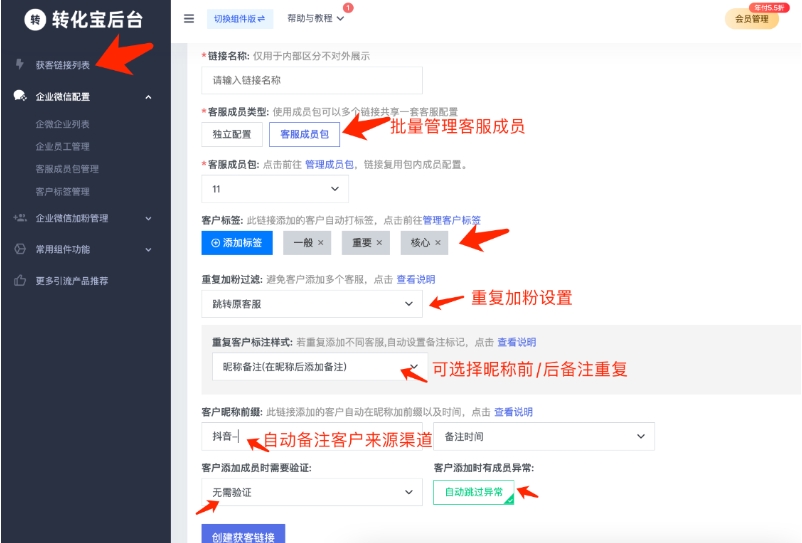This screenshot has width=802, height=543.
Task: Open the 跳转原客服 dropdown
Action: tap(311, 302)
